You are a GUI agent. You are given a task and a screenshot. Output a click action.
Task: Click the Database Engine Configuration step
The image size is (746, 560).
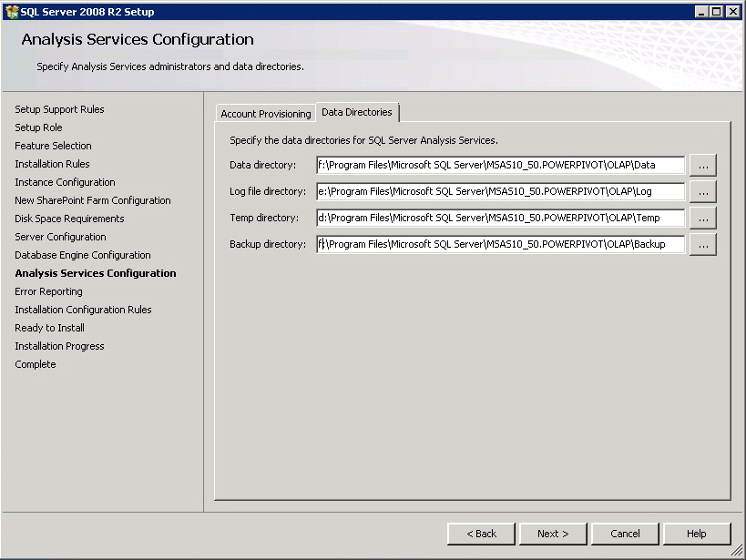click(x=83, y=255)
